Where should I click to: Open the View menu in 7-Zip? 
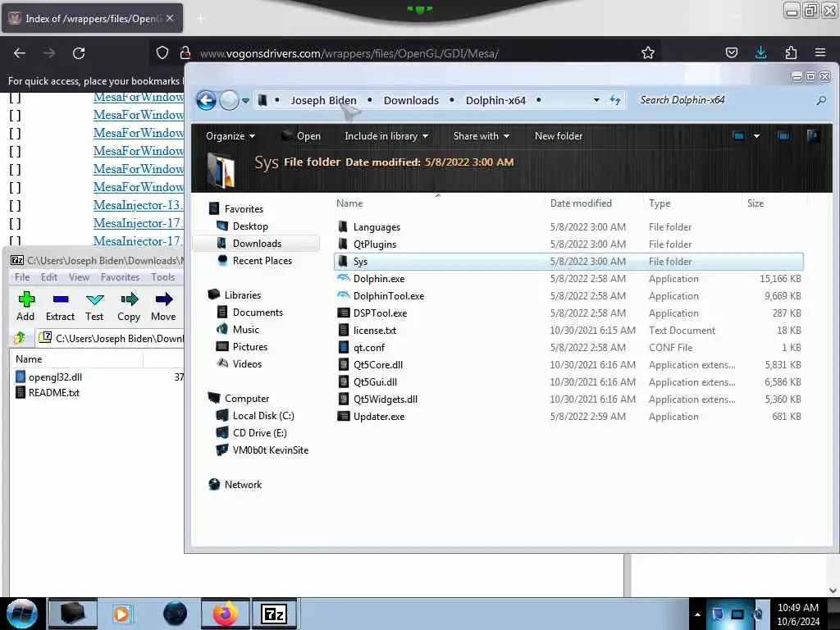79,277
